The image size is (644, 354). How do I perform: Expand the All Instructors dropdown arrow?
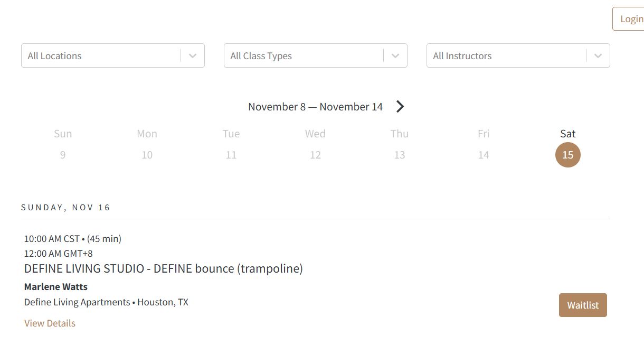tap(598, 56)
